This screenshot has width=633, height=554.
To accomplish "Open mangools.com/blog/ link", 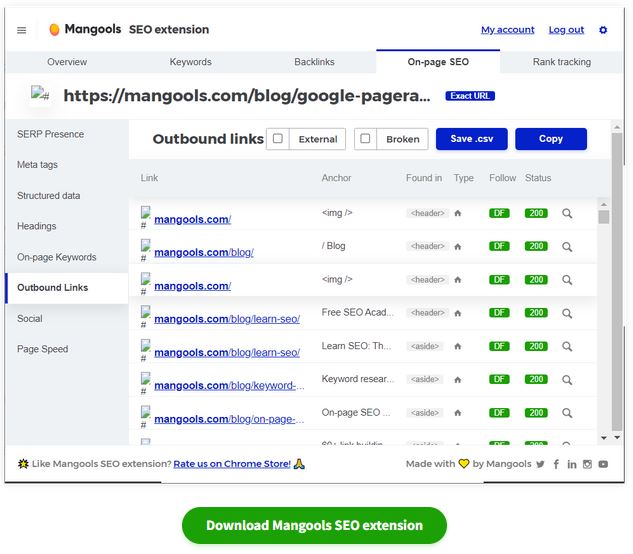I will point(204,252).
